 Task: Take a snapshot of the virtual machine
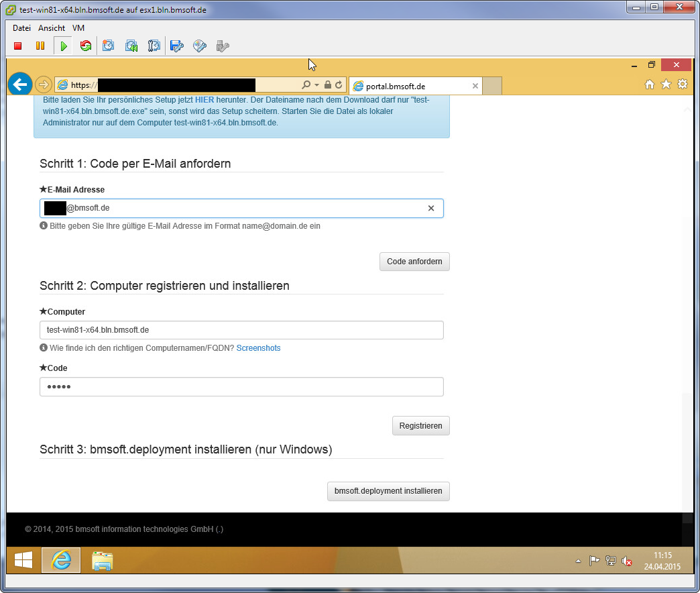click(x=108, y=46)
